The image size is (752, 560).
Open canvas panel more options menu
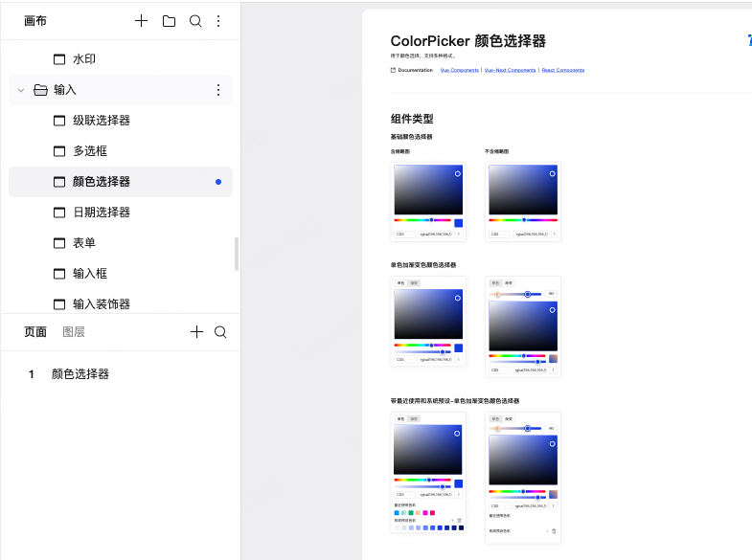click(218, 21)
